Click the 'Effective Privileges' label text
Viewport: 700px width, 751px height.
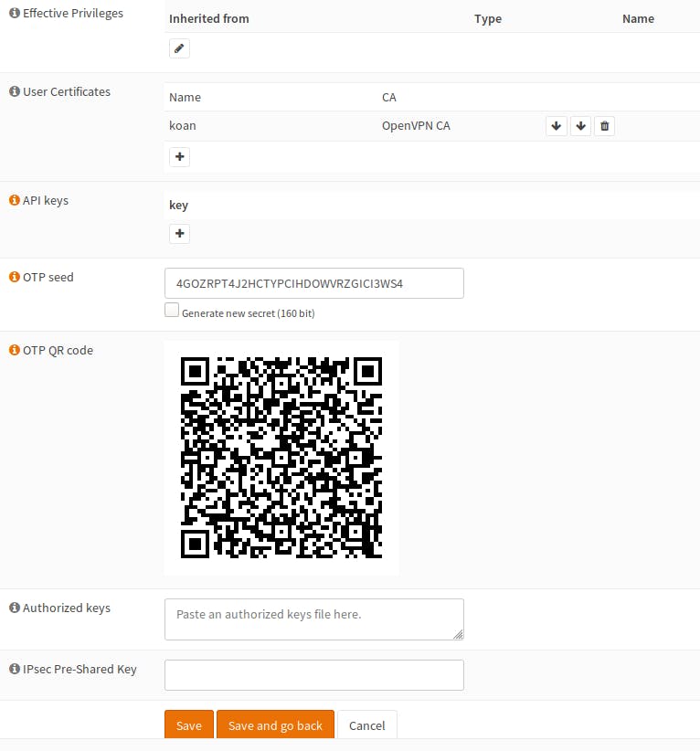pos(73,14)
